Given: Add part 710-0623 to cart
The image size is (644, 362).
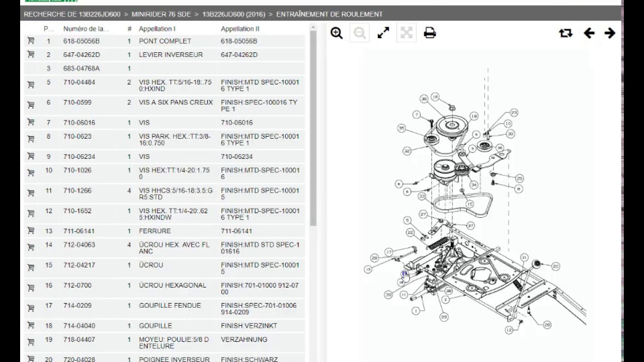Looking at the screenshot, I should 31,139.
